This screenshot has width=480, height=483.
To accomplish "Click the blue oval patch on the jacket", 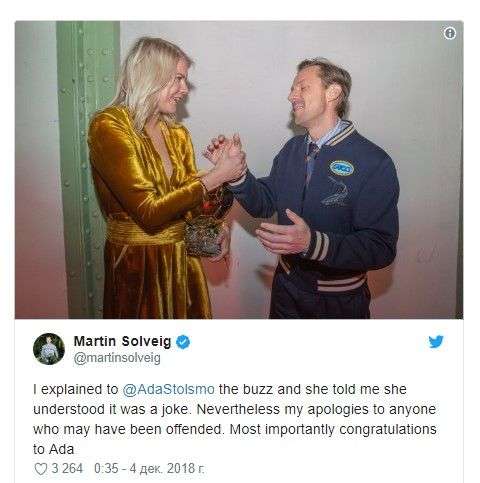I will (x=342, y=168).
